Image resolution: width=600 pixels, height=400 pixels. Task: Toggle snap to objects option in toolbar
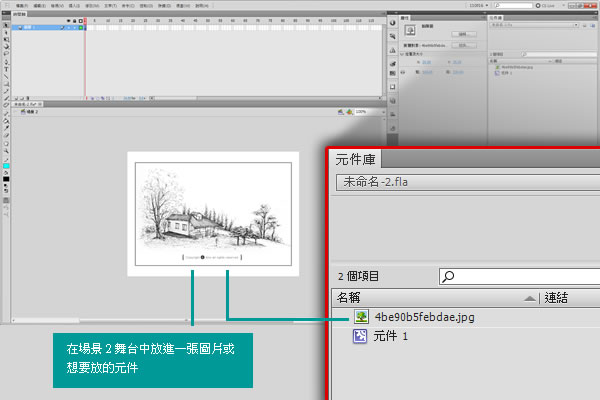coord(6,200)
